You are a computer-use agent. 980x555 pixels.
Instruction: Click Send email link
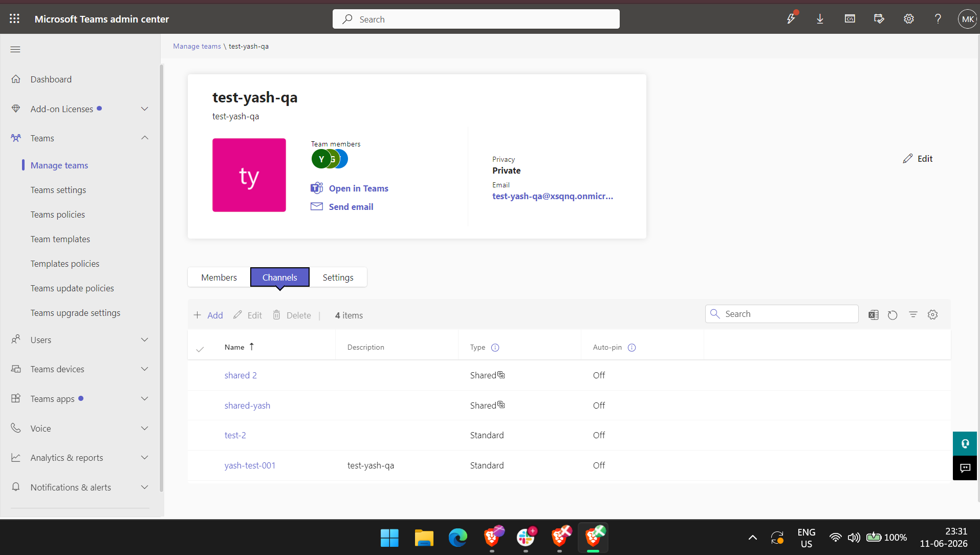click(x=351, y=207)
